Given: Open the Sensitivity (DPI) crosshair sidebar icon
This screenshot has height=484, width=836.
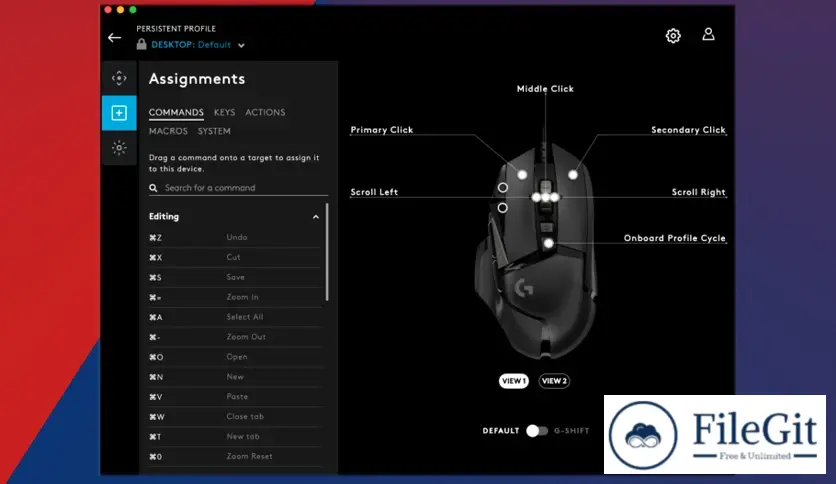Looking at the screenshot, I should click(x=119, y=78).
